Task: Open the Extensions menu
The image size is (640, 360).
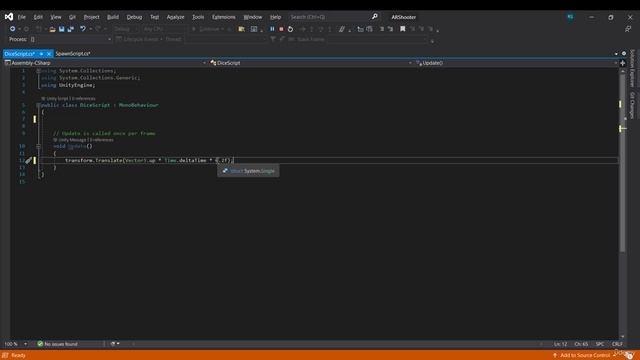Action: tap(224, 17)
